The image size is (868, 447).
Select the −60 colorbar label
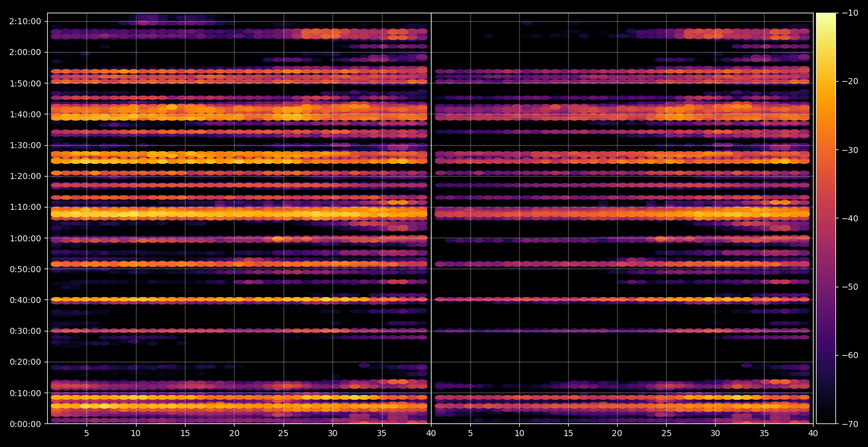[850, 355]
